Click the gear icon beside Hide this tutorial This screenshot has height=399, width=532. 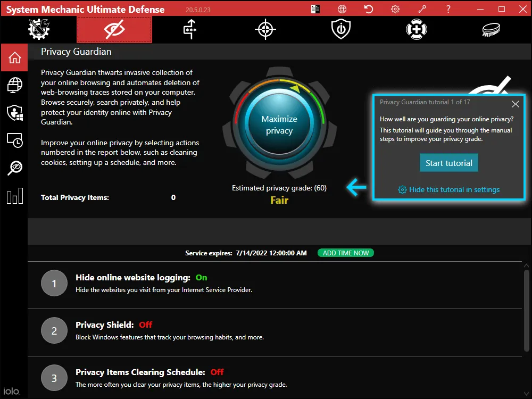pos(402,190)
